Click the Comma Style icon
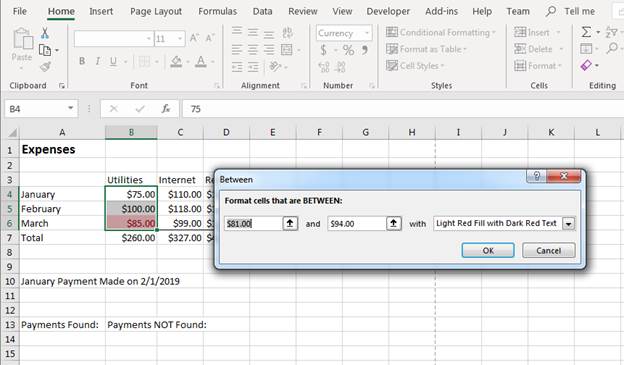Image resolution: width=624 pixels, height=365 pixels. coord(365,50)
